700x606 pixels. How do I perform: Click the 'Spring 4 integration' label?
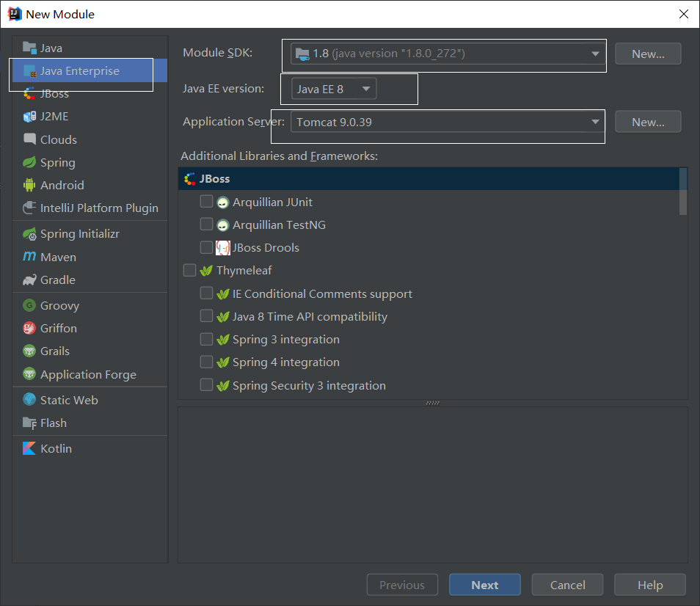(x=285, y=362)
